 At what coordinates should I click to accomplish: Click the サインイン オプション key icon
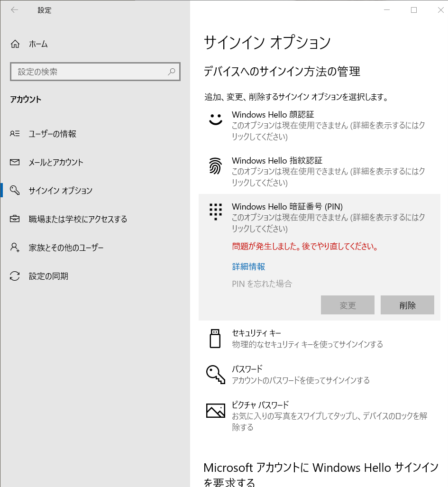[15, 190]
